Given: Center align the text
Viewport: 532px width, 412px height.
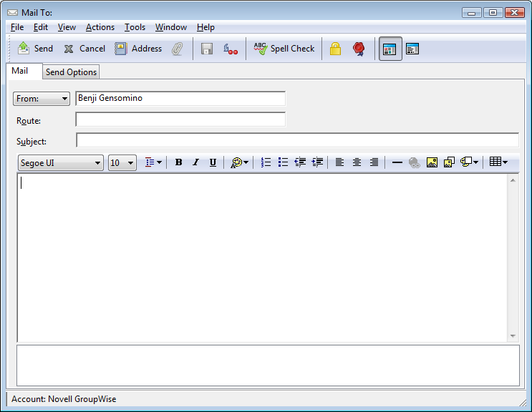Looking at the screenshot, I should [x=357, y=162].
